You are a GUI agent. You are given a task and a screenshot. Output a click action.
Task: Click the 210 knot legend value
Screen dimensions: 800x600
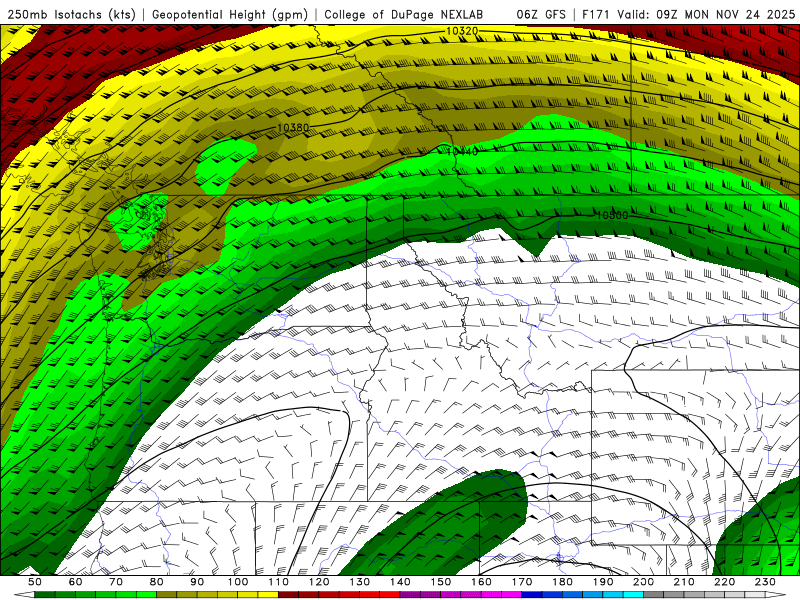click(x=684, y=582)
